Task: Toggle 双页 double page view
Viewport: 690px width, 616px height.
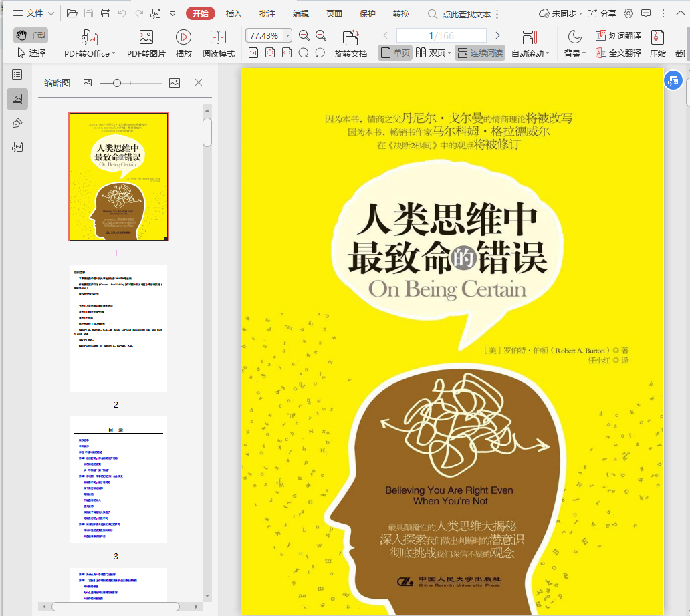Action: click(x=431, y=53)
